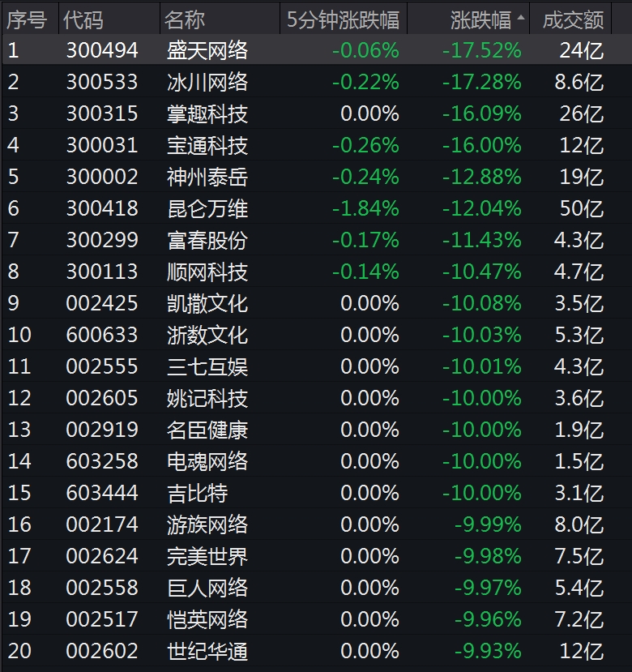Click the 50亿 turnover value
The image size is (632, 672).
582,208
